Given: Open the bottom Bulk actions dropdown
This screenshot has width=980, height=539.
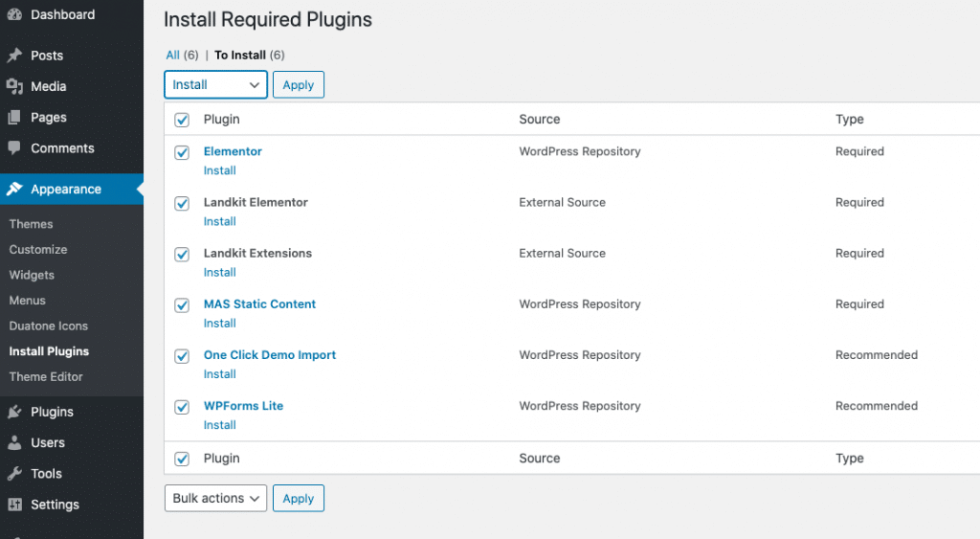Looking at the screenshot, I should (x=215, y=499).
